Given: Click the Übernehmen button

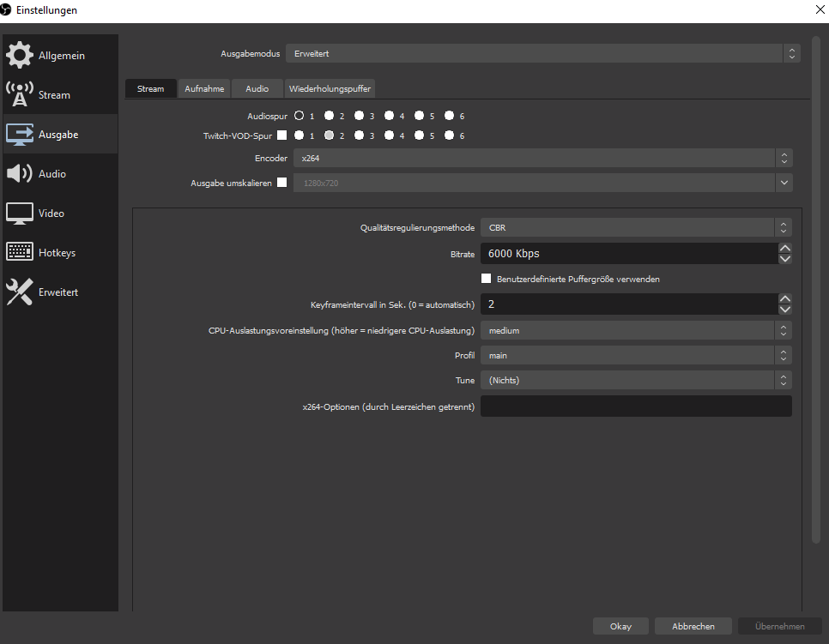Looking at the screenshot, I should click(780, 626).
